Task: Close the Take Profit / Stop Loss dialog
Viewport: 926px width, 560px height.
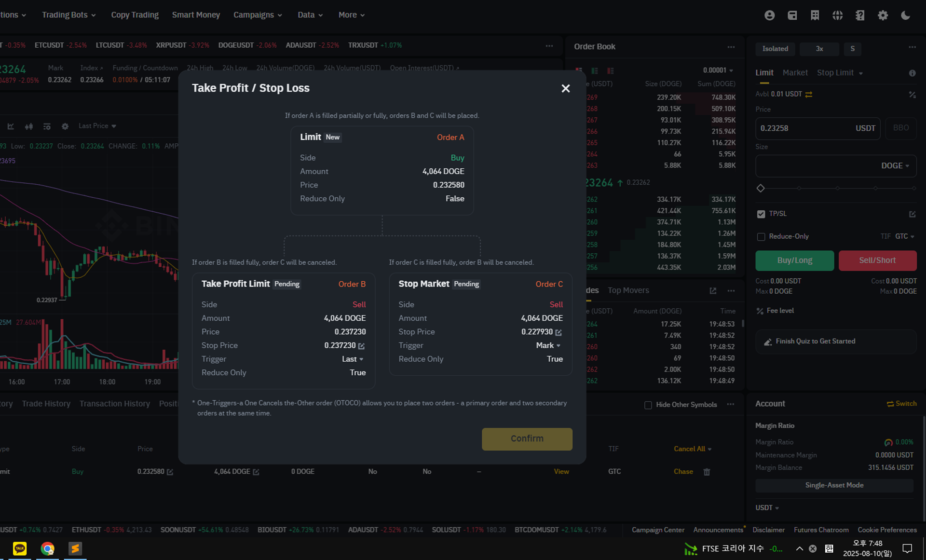Action: click(565, 88)
